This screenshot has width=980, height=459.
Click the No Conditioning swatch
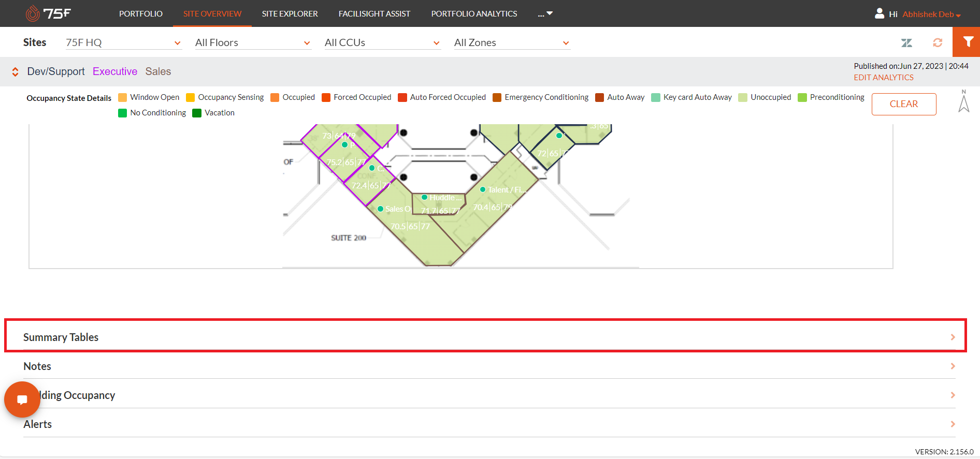(123, 113)
